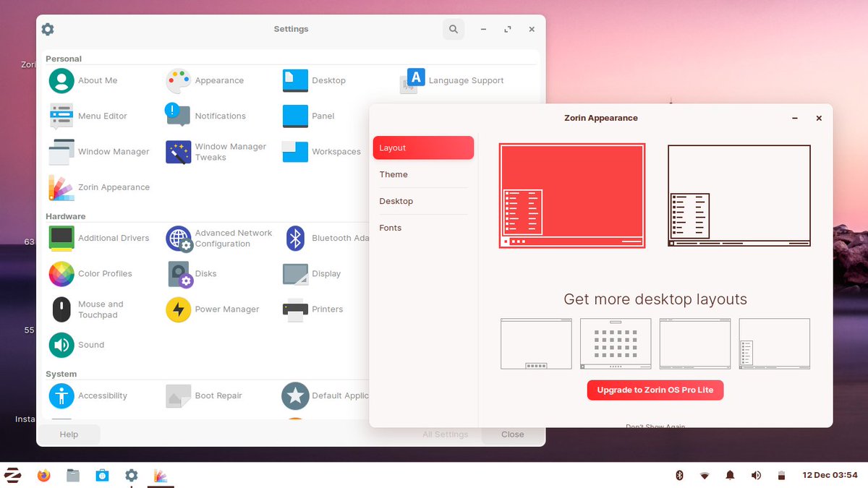Screen dimensions: 868x488
Task: Open Bluetooth Adapters settings
Action: 325,238
